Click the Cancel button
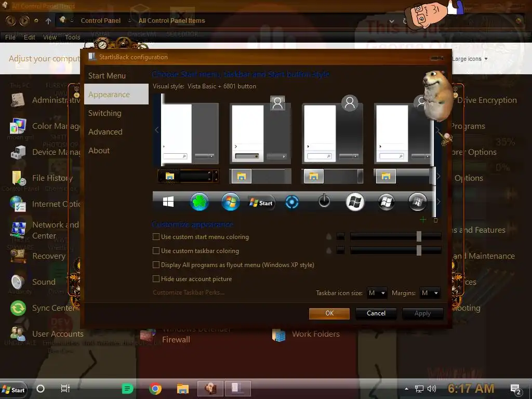Screen dimensions: 532x399 (x=376, y=313)
